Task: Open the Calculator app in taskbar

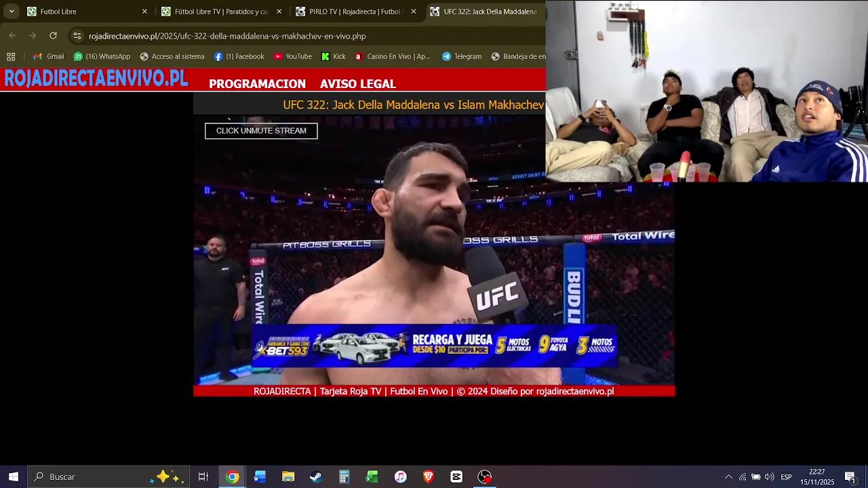Action: coord(344,476)
